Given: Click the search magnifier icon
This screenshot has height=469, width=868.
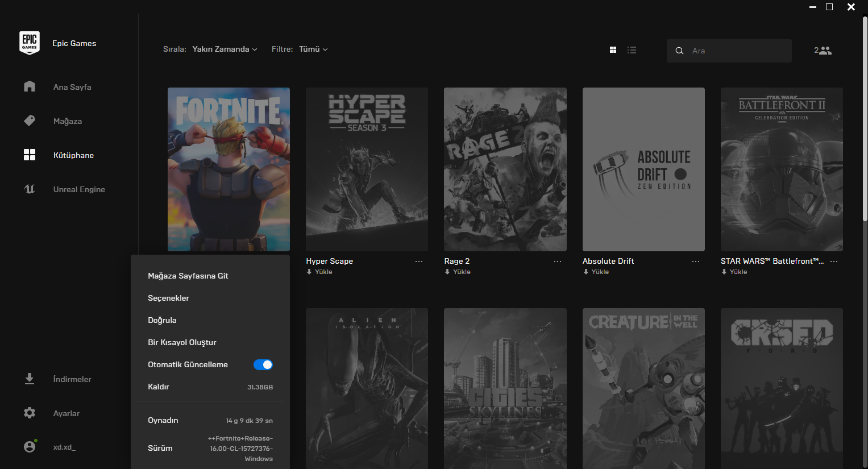Looking at the screenshot, I should 679,51.
